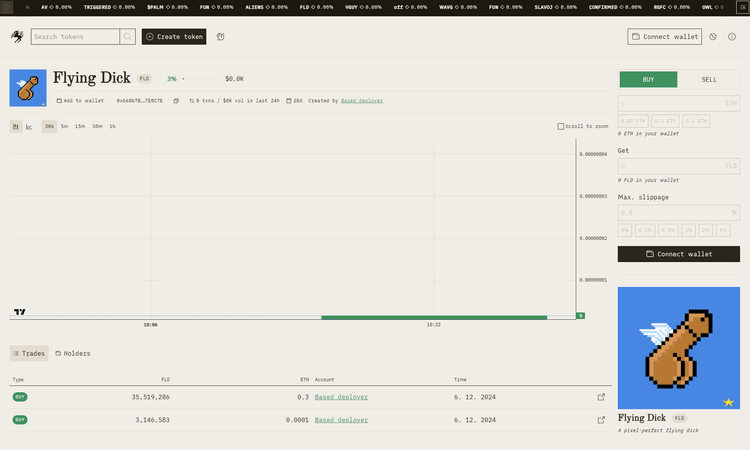Switch to the Holders tab

point(73,353)
